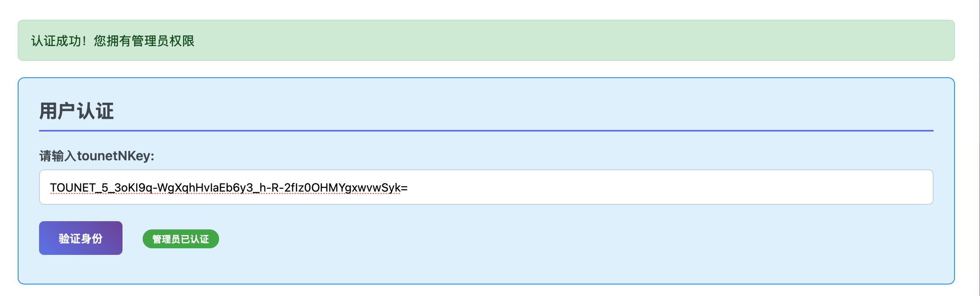Click the 验证身份 button
The image size is (980, 296).
tap(81, 238)
